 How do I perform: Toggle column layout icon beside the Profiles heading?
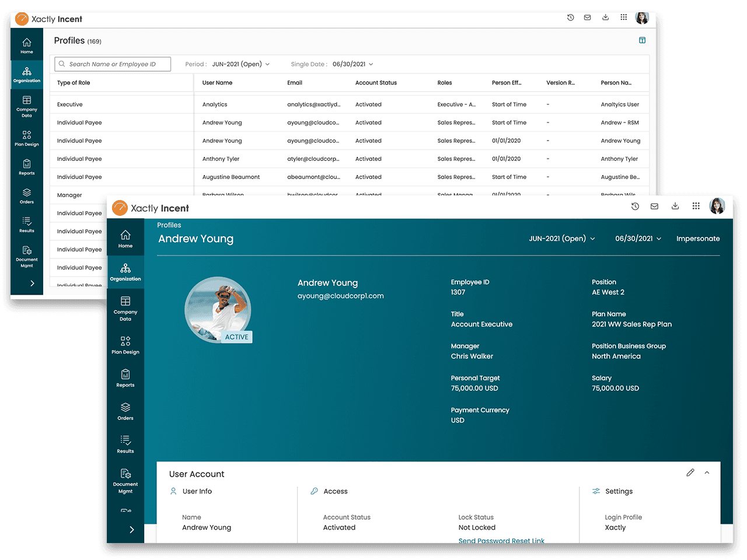(642, 40)
